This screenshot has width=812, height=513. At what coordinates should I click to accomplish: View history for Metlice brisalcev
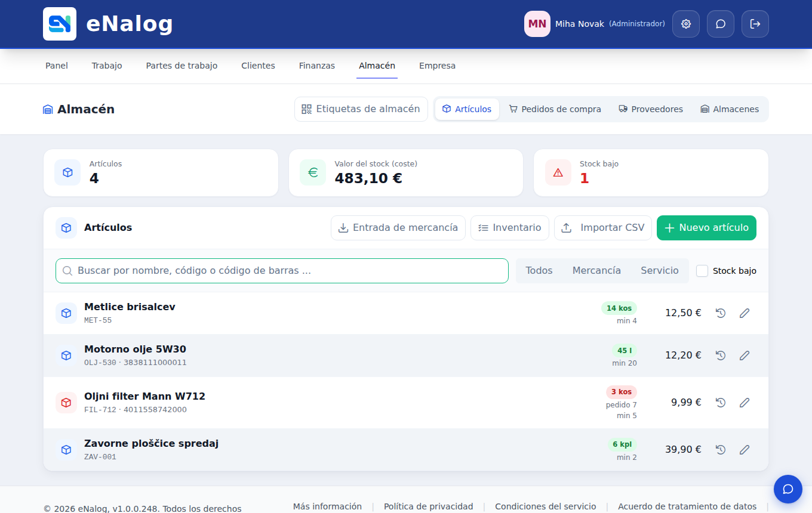[x=721, y=313]
